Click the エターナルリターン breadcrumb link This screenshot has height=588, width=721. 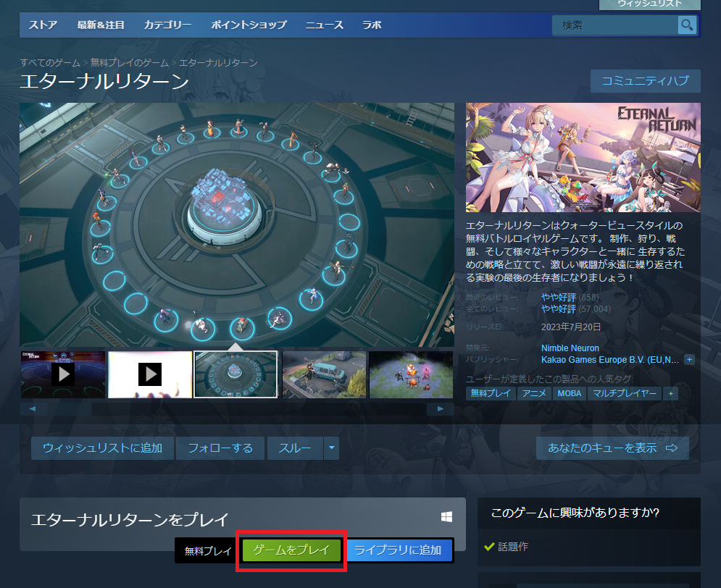tap(218, 63)
